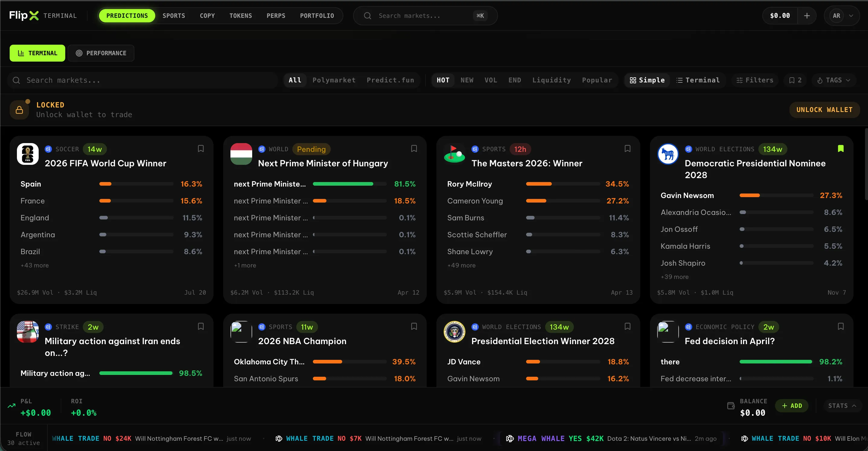Open the SPORTS section in the navigation
Viewport: 868px width, 451px height.
174,15
